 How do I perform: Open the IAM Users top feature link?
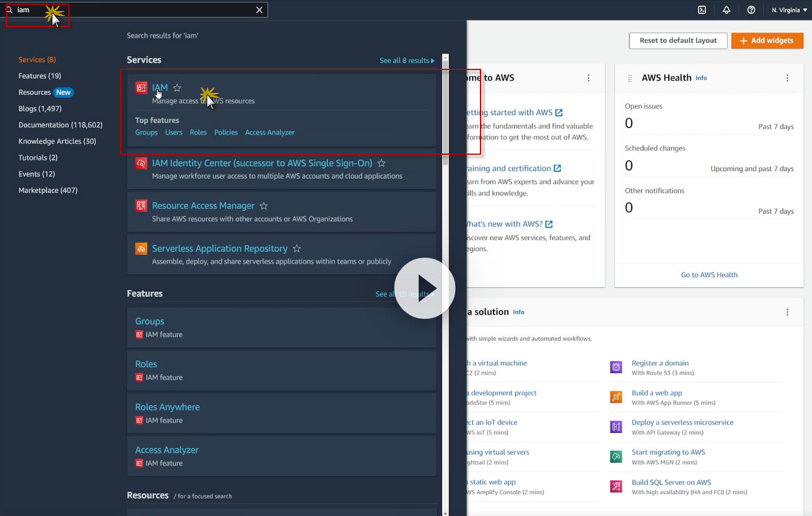tap(174, 132)
